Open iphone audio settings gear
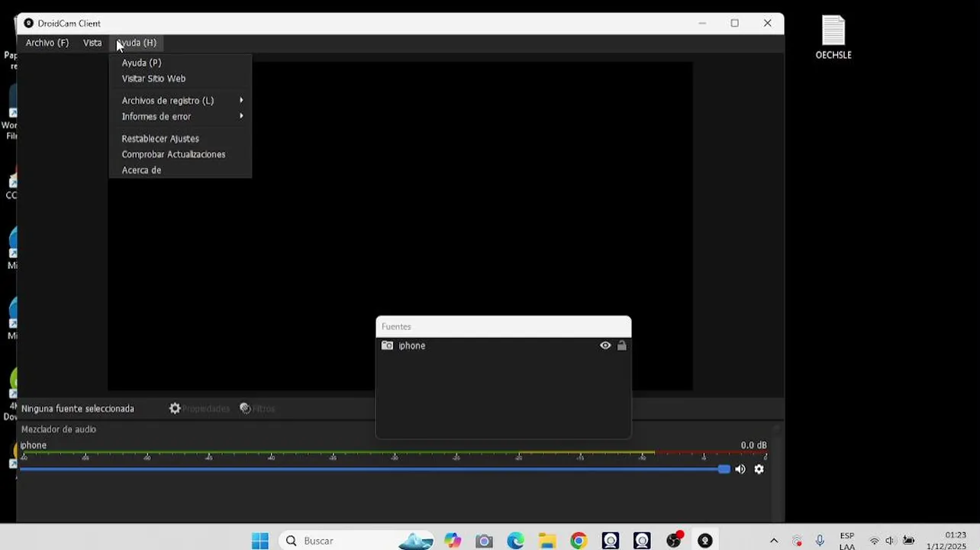This screenshot has width=980, height=550. 759,469
